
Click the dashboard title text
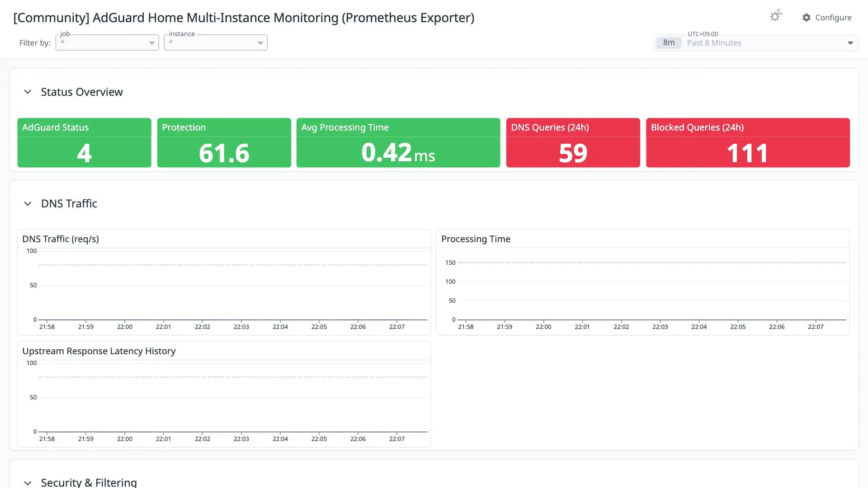point(244,18)
